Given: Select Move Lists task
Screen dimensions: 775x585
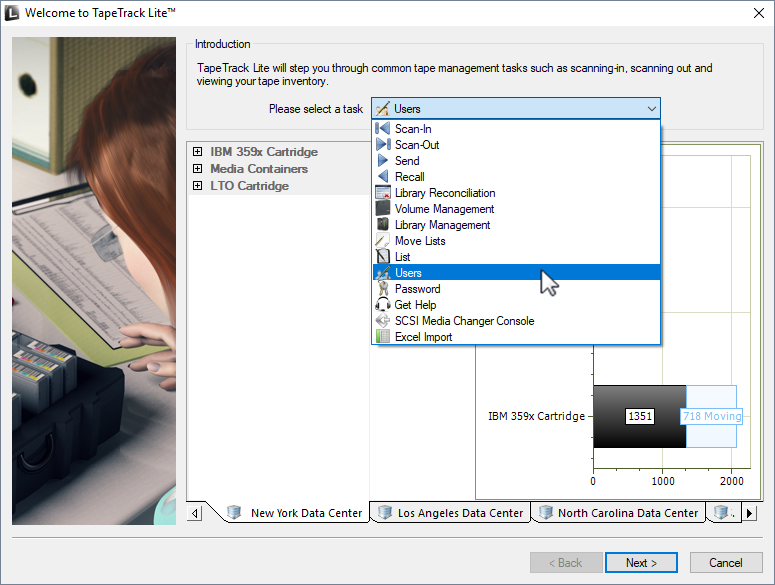Looking at the screenshot, I should point(516,241).
